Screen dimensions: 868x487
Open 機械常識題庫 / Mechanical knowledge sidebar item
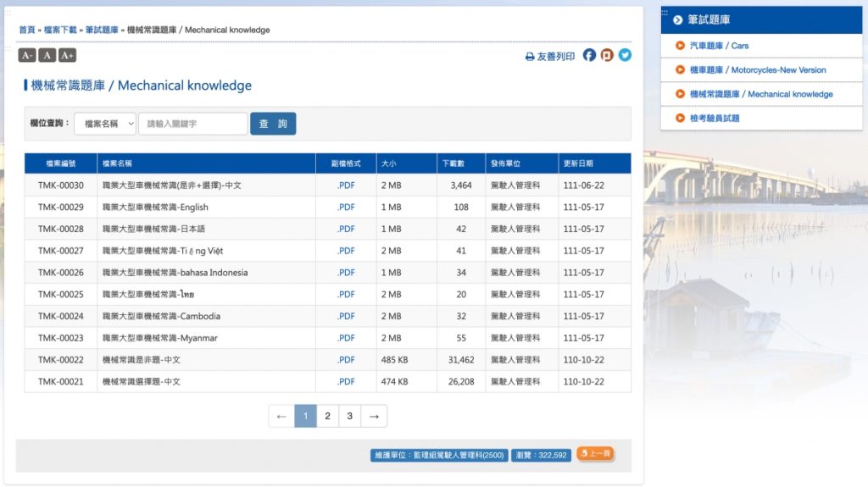[760, 94]
